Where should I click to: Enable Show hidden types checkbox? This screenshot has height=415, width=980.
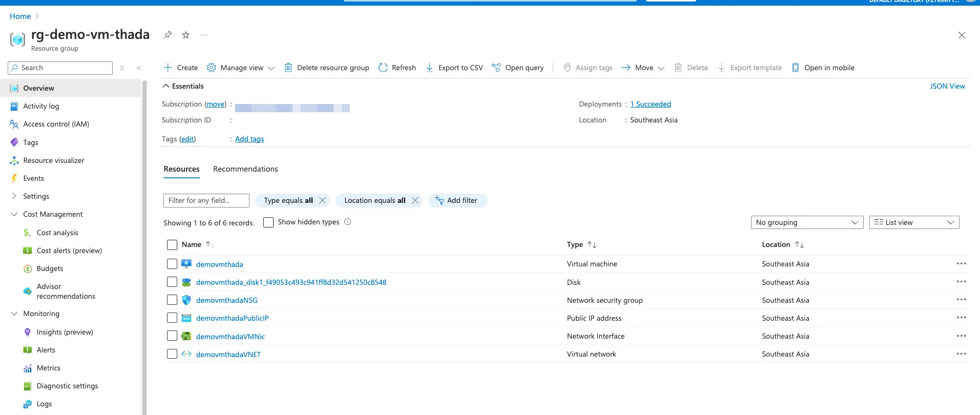268,222
